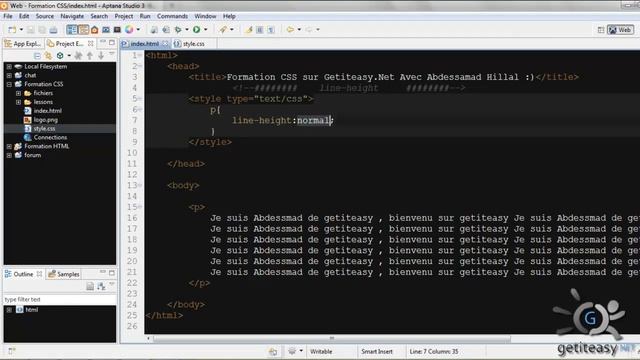Switch to the App Explorer tab
This screenshot has height=360, width=640.
click(23, 44)
